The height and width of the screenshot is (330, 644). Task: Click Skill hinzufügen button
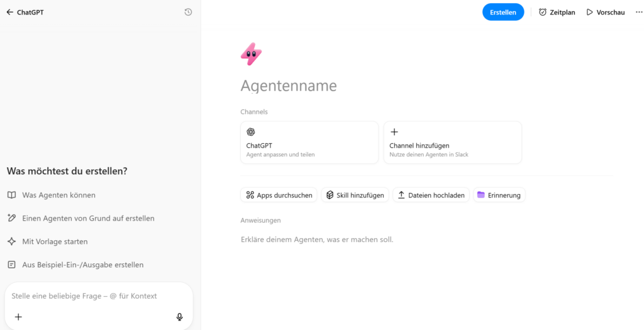(355, 195)
